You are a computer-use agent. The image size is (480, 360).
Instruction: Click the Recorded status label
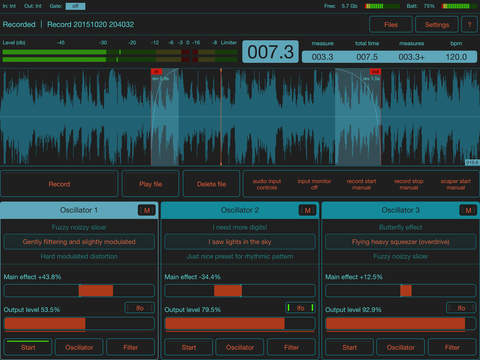pos(19,24)
